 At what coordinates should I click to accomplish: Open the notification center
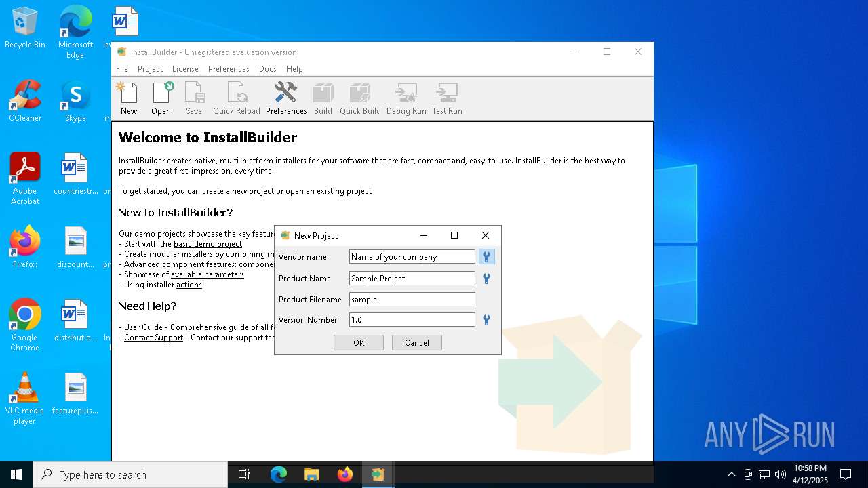[x=846, y=474]
